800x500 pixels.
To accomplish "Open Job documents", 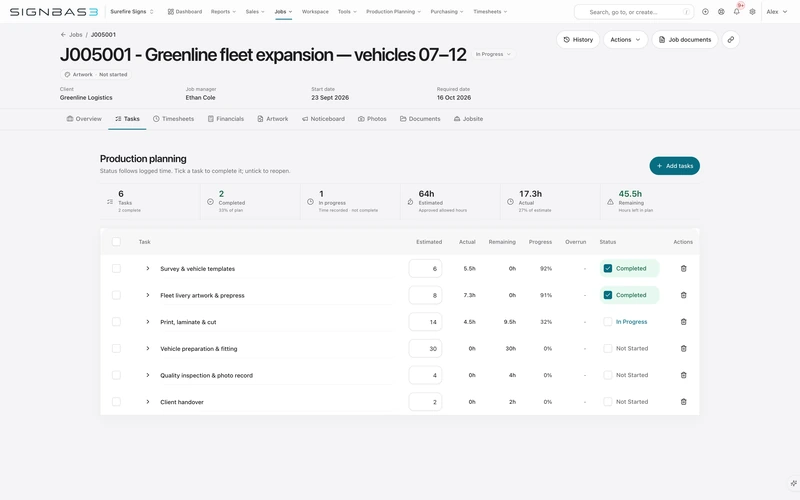I will (685, 39).
